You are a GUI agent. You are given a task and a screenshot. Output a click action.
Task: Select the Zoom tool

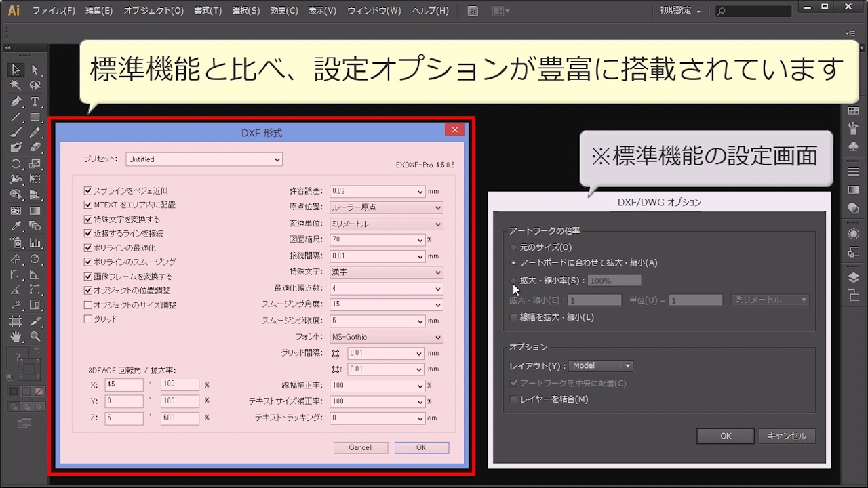click(35, 337)
